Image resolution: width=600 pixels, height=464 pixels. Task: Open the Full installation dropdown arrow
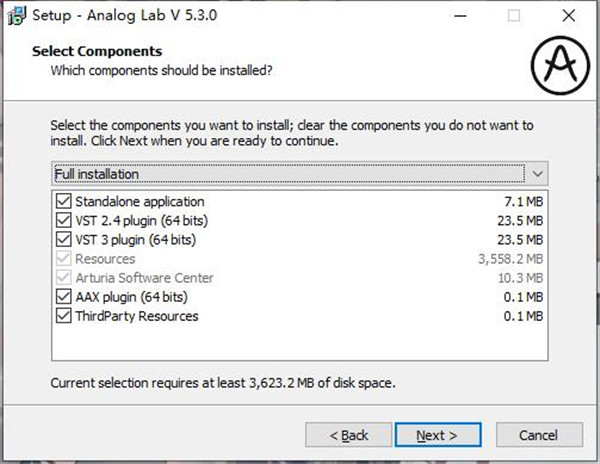[537, 174]
